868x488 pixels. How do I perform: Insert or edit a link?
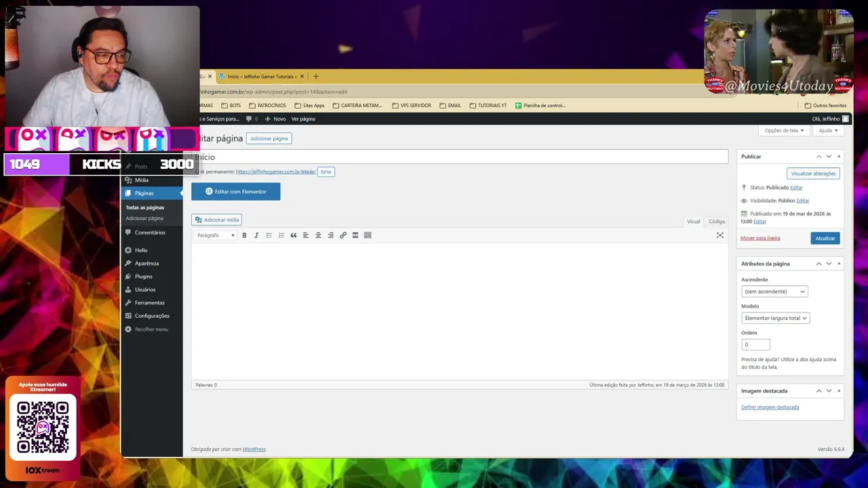[343, 235]
